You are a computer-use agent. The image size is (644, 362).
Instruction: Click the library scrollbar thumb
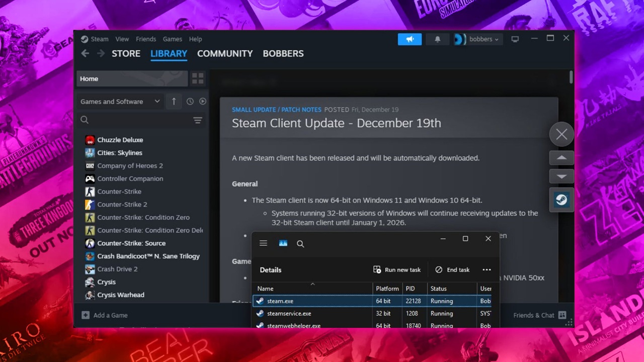click(x=571, y=77)
